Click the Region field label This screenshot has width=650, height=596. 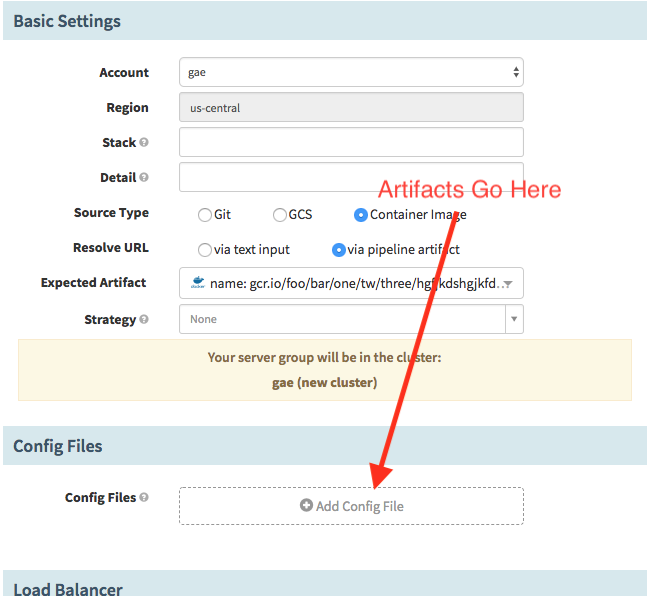[x=127, y=108]
